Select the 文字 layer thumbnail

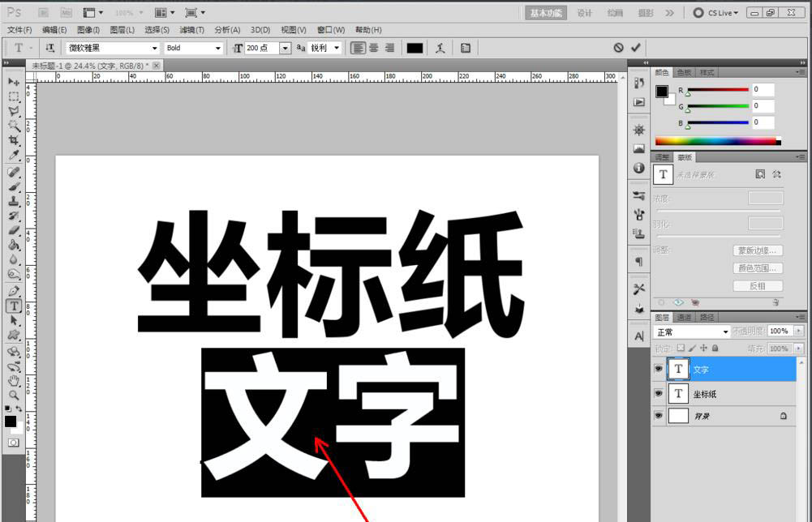tap(678, 369)
